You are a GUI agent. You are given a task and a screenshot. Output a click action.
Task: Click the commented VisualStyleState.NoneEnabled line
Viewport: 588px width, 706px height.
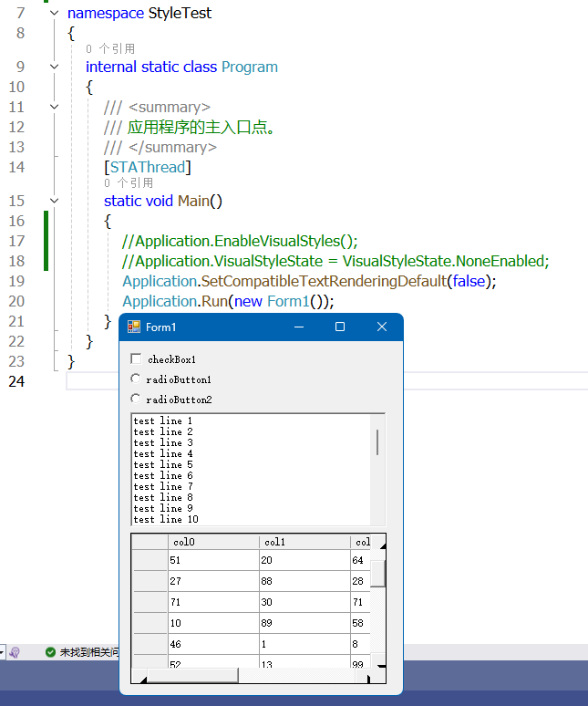point(335,261)
